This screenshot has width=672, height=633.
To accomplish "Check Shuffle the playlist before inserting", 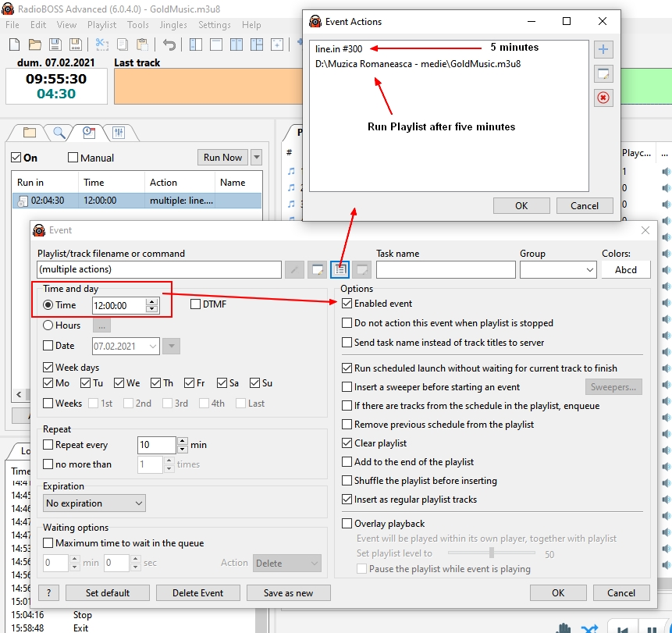I will (347, 481).
